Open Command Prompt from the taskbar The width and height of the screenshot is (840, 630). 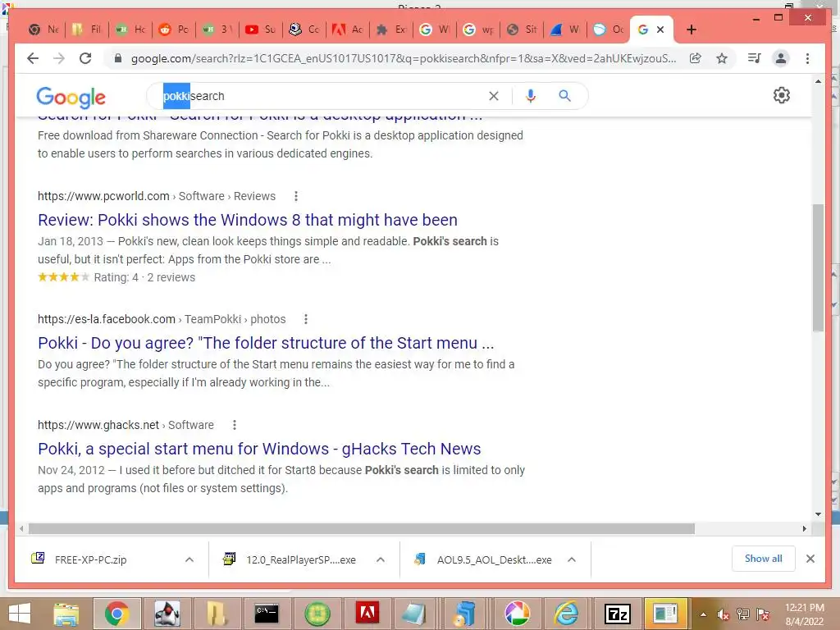tap(267, 614)
